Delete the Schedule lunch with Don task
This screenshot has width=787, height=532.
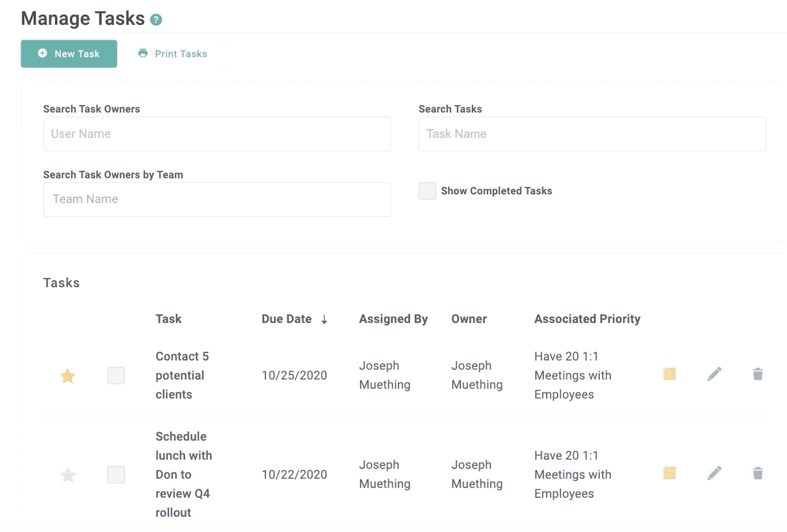pos(757,473)
